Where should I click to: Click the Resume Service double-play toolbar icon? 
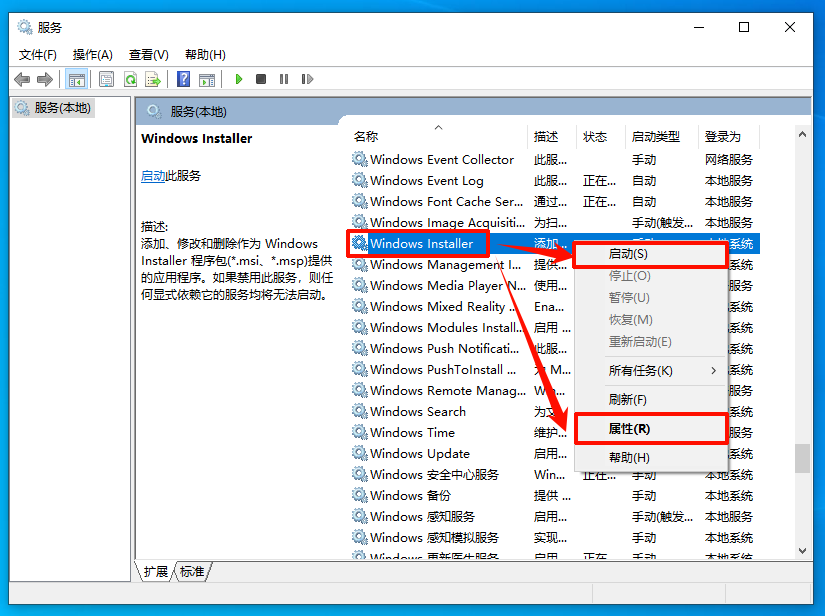[x=306, y=79]
